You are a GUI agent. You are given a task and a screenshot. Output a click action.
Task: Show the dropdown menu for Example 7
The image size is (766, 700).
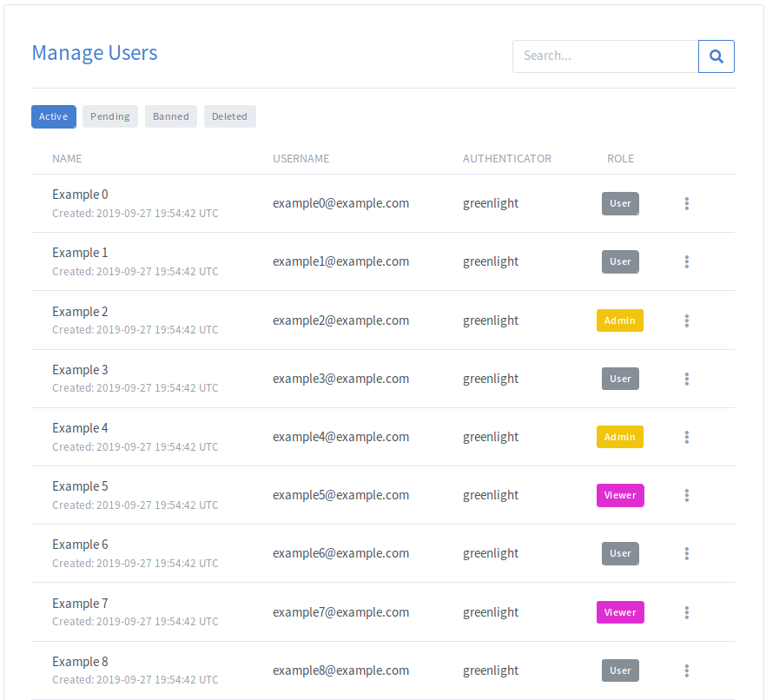tap(687, 612)
